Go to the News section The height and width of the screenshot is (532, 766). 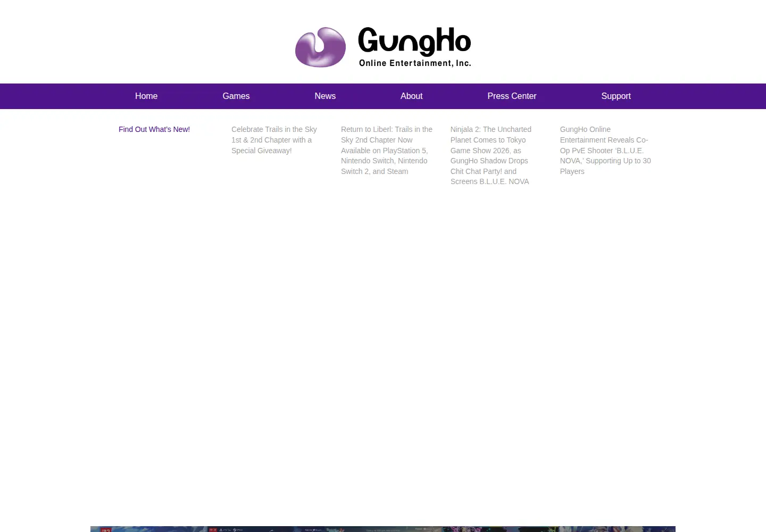click(x=325, y=96)
